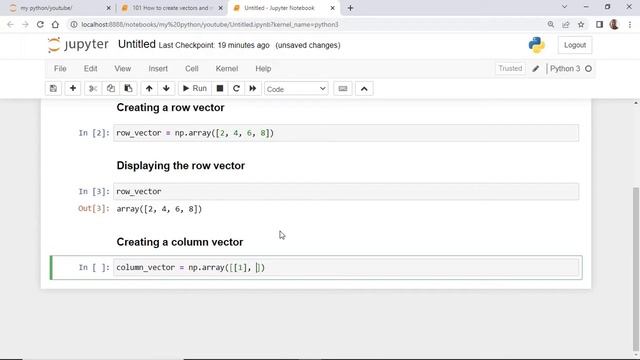
Task: Copy selected cells icon
Action: pyautogui.click(x=111, y=89)
